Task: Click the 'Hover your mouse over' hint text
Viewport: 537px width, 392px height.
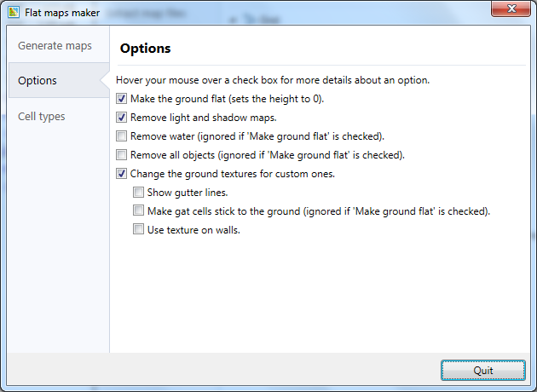Action: click(x=273, y=80)
